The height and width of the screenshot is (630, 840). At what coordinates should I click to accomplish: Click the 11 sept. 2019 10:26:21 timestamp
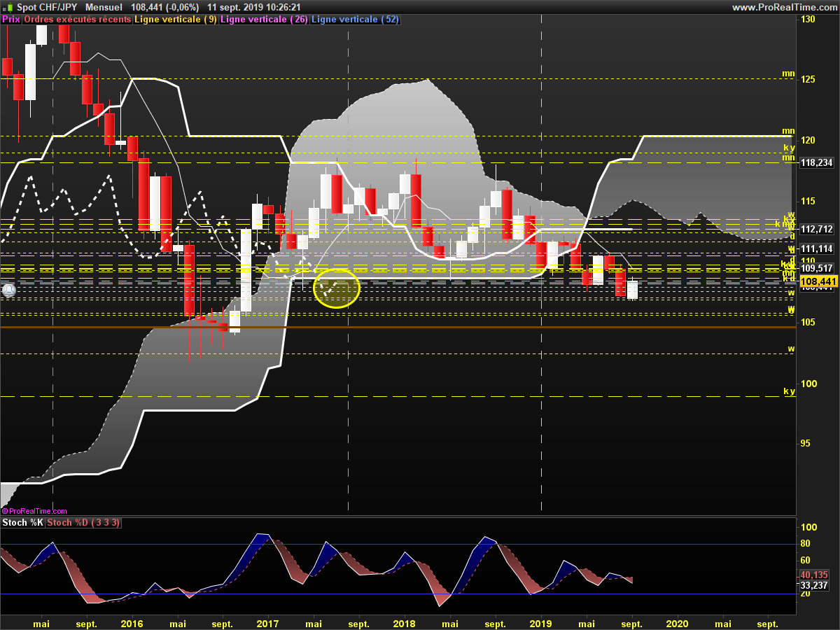[x=254, y=7]
